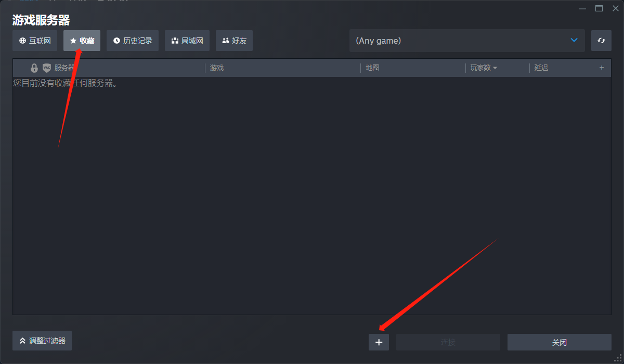This screenshot has height=364, width=624.
Task: Maximize the 游戏服务器 window
Action: pyautogui.click(x=599, y=8)
